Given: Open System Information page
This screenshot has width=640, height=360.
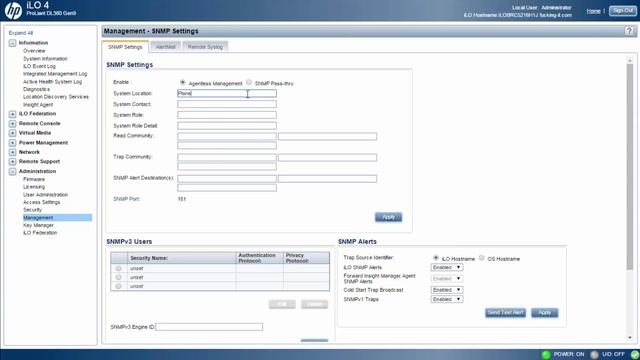Looking at the screenshot, I should click(45, 59).
